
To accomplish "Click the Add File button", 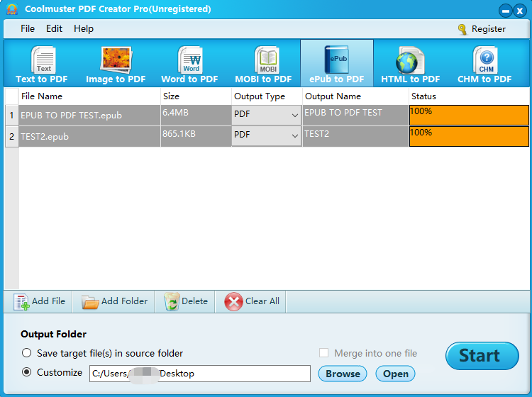I will (39, 301).
